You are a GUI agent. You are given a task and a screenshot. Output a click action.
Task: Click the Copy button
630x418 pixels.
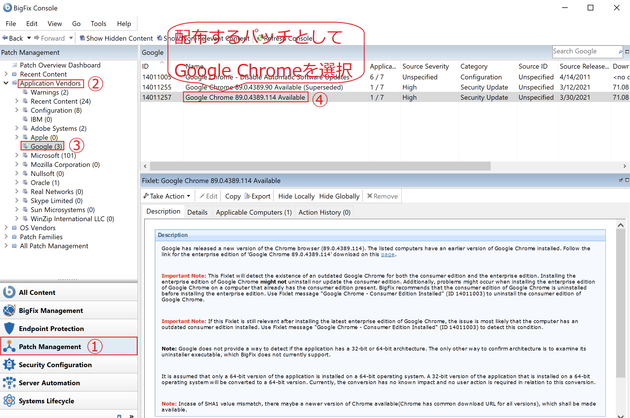(x=233, y=196)
